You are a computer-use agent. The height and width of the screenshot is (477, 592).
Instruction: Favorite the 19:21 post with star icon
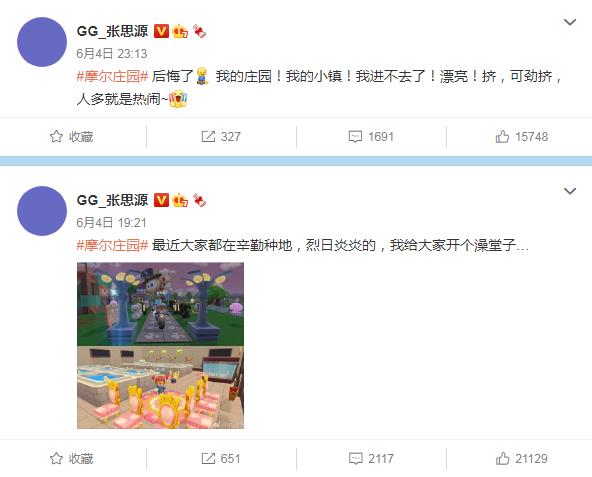71,458
